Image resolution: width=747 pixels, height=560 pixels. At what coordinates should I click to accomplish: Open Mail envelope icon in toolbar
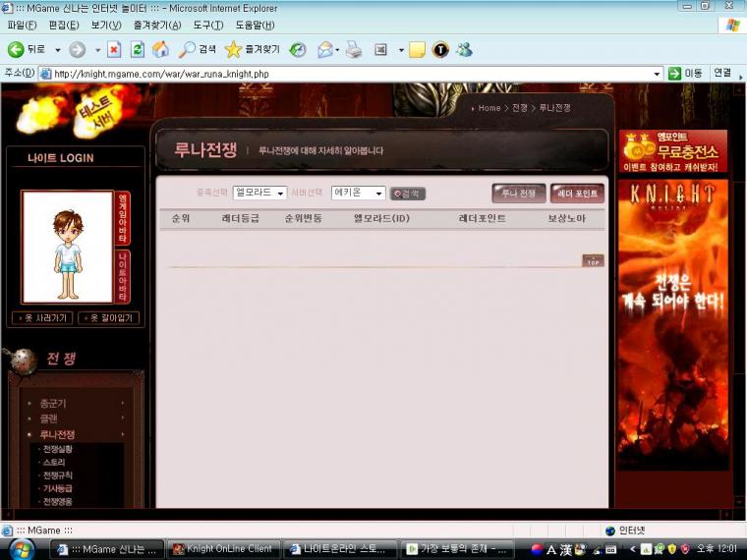(325, 49)
